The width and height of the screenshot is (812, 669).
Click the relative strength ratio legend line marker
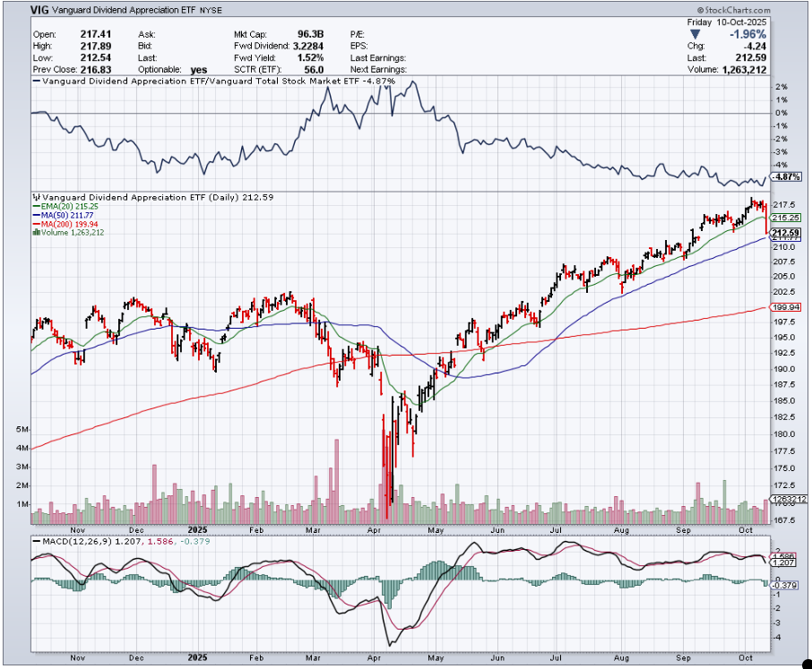37,81
